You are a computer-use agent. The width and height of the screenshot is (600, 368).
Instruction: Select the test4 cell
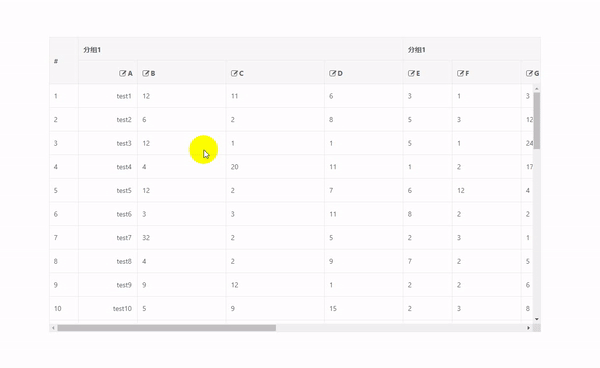tap(108, 167)
